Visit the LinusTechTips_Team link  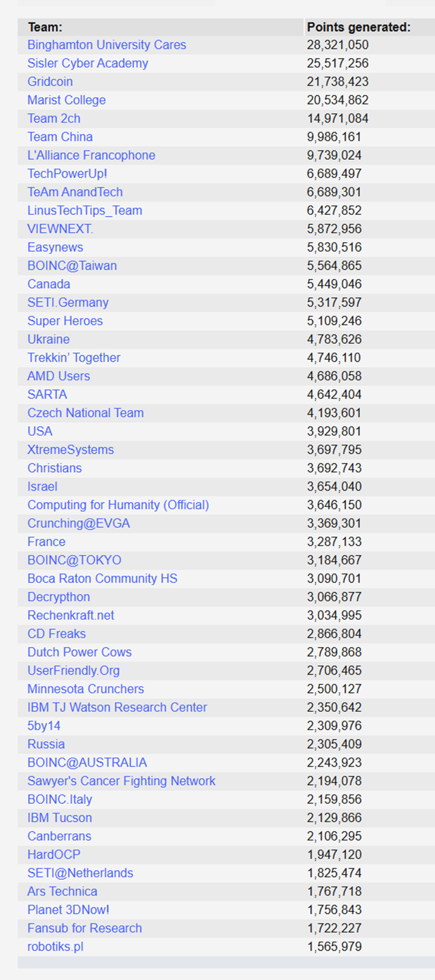pos(85,211)
